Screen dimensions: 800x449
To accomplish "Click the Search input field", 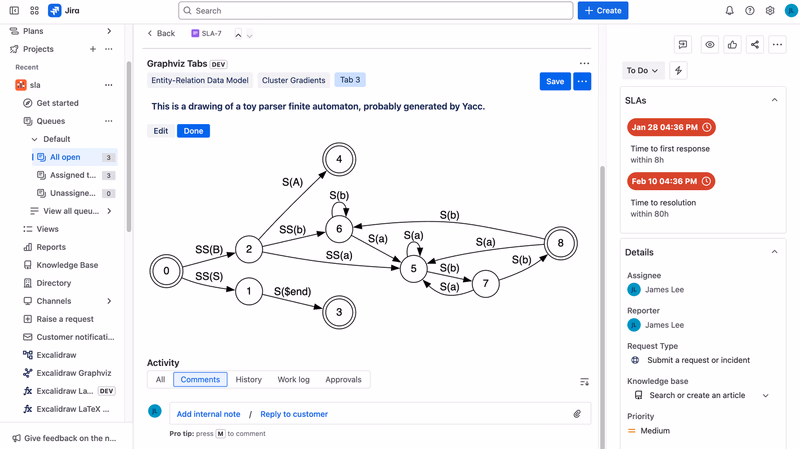I will pyautogui.click(x=376, y=10).
